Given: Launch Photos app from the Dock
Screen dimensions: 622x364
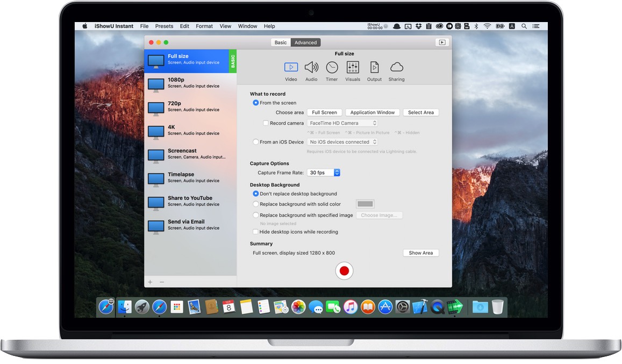Looking at the screenshot, I should coord(298,307).
